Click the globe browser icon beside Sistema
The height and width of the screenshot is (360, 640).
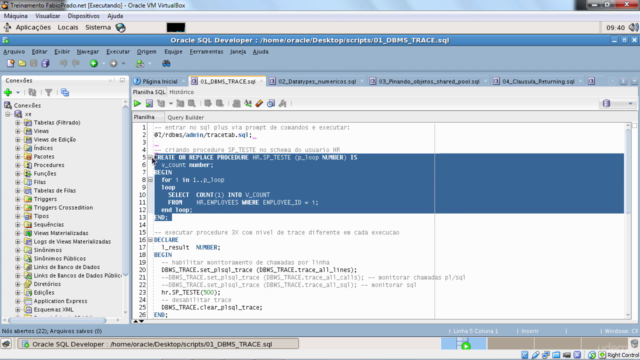[120, 27]
